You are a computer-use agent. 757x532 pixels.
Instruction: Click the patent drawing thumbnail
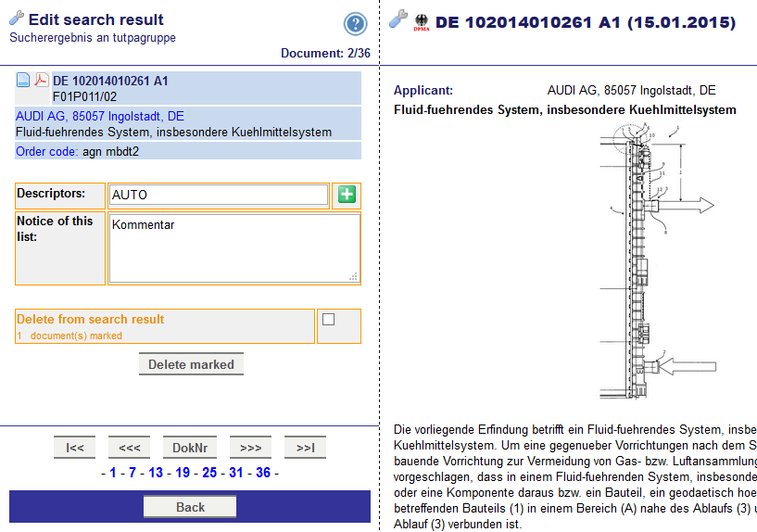(658, 261)
